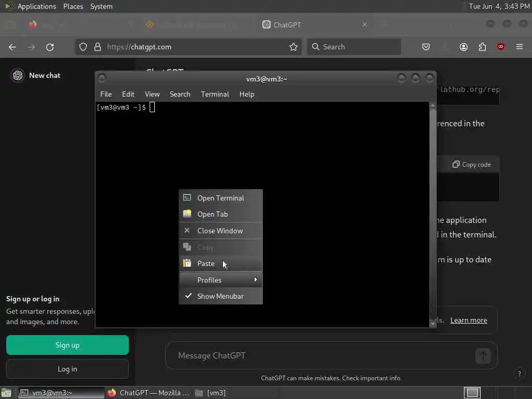Click the Log in button
The width and height of the screenshot is (532, 399).
[x=68, y=369]
